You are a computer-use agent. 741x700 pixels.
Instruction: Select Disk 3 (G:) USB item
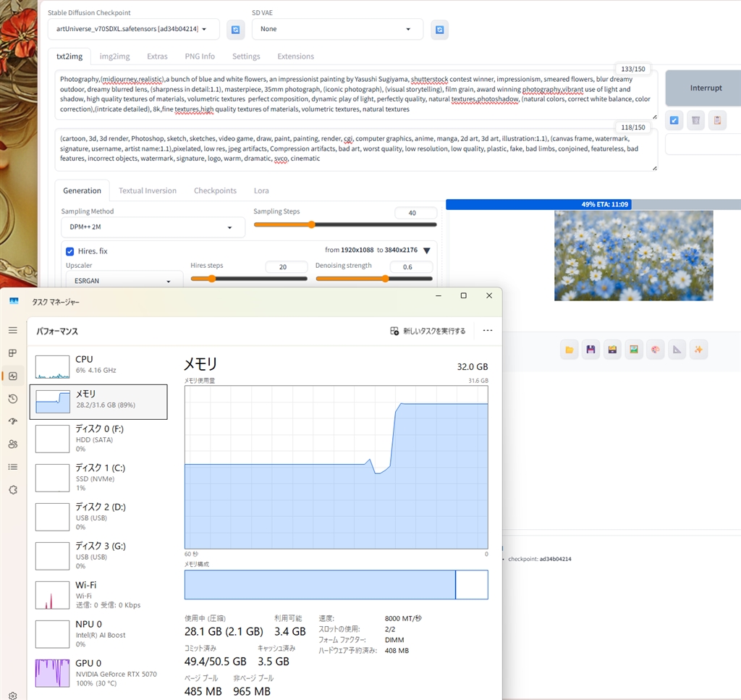coord(98,556)
